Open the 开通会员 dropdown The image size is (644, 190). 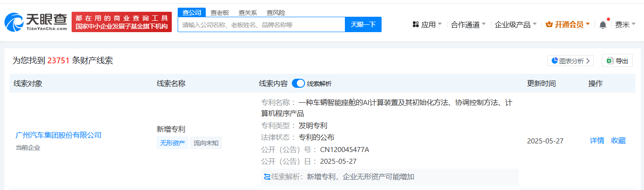point(568,24)
